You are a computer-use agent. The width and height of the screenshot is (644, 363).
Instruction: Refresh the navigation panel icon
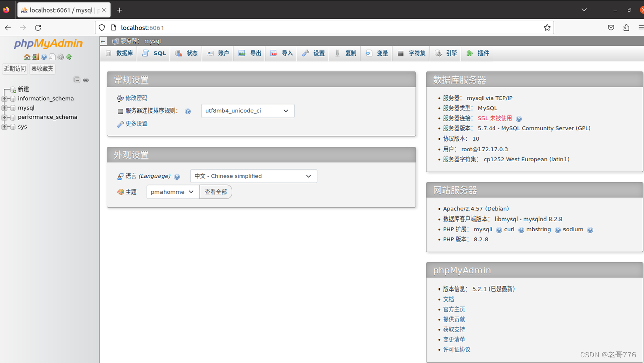(69, 57)
